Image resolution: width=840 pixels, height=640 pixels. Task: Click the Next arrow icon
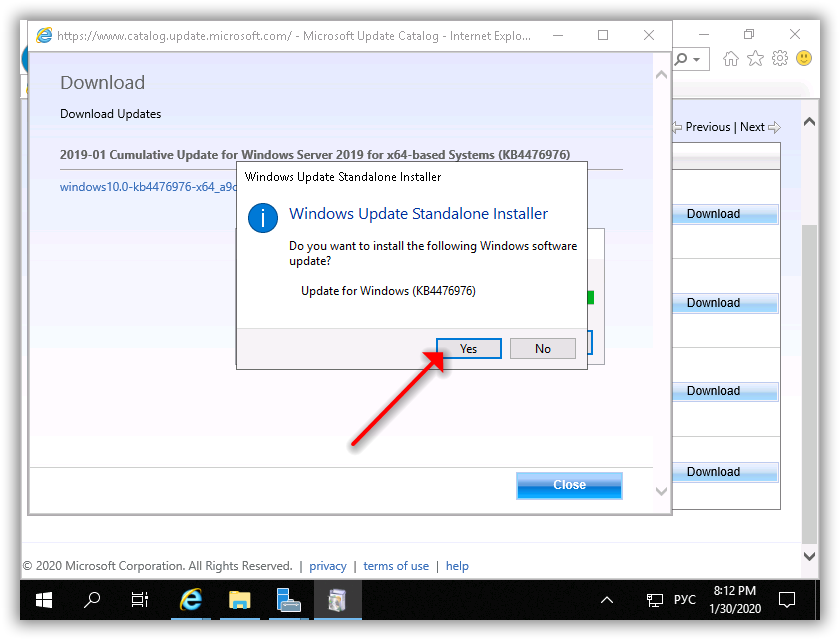[774, 127]
